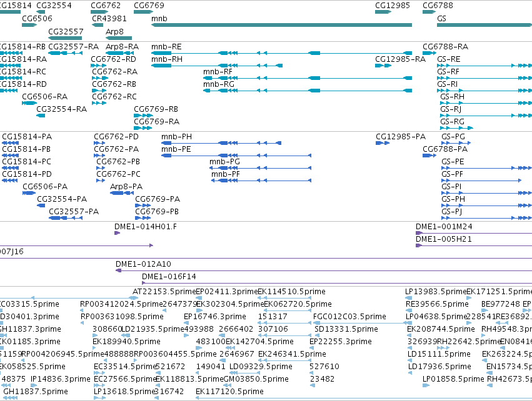Select EST IP14836.3prime
532x401 pixels.
pos(61,379)
